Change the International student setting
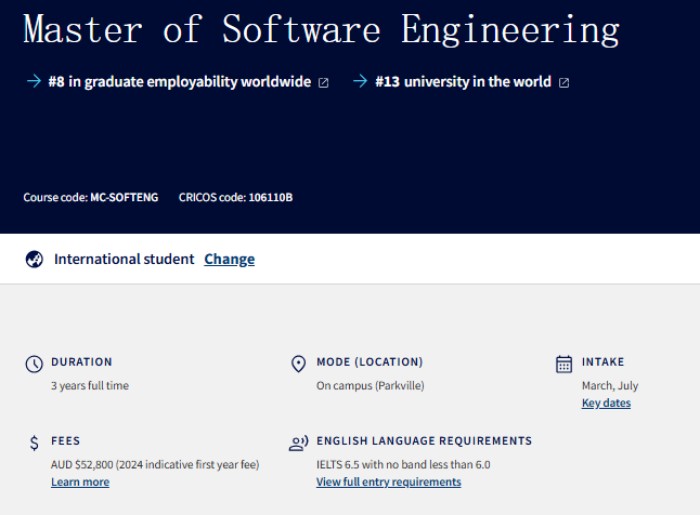 point(229,259)
